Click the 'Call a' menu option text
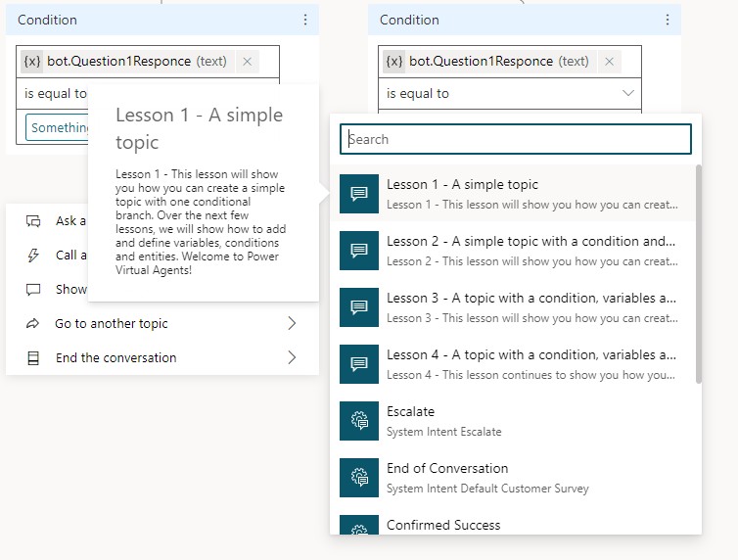This screenshot has height=560, width=738. [70, 256]
